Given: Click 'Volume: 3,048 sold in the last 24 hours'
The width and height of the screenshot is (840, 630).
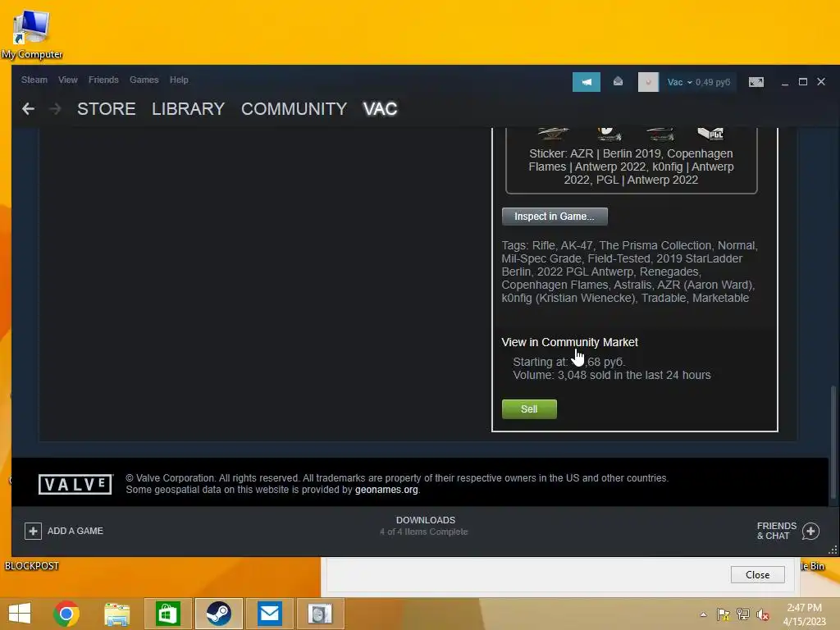Looking at the screenshot, I should (612, 376).
